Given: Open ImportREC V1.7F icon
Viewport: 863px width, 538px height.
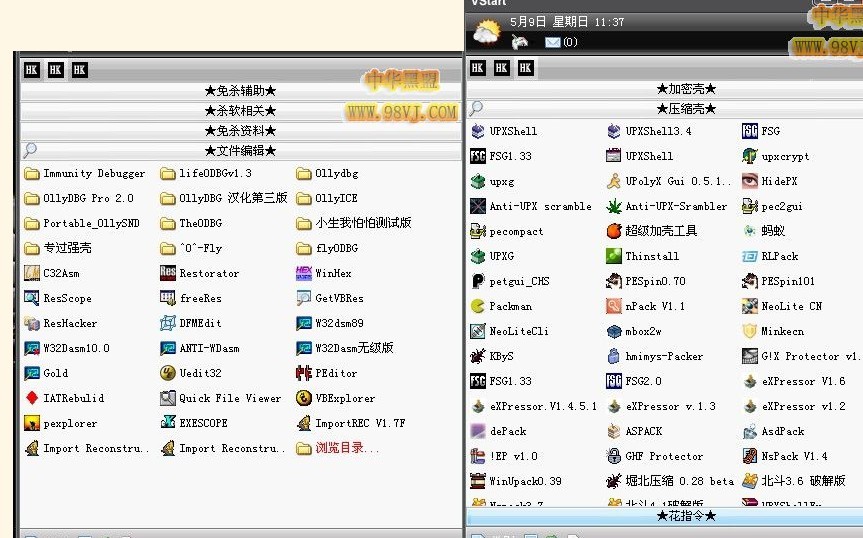Looking at the screenshot, I should [304, 423].
